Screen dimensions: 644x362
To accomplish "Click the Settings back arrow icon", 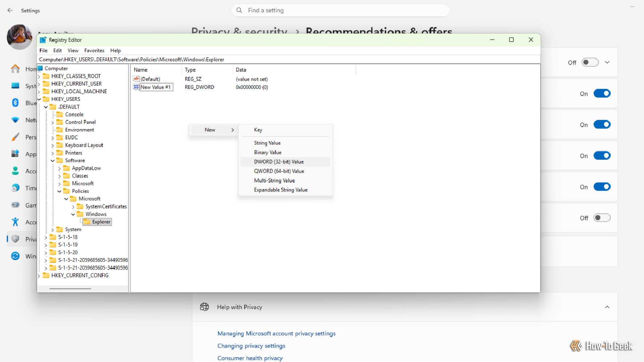I will [10, 10].
